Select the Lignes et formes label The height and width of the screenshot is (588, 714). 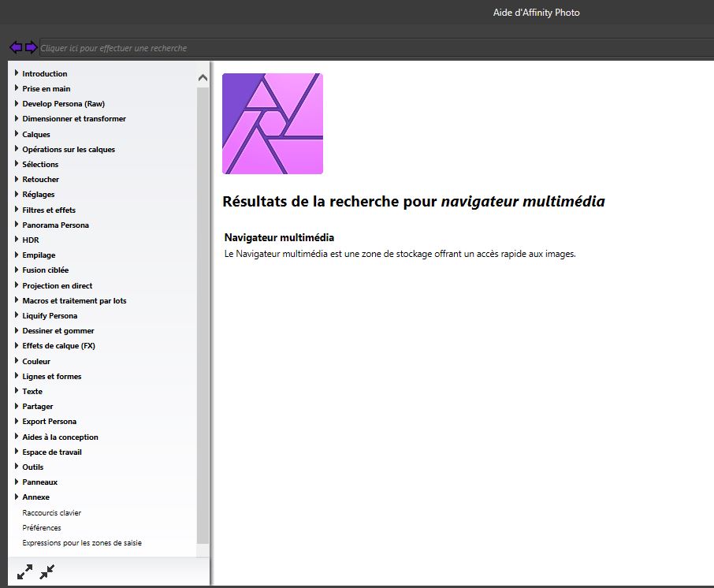(52, 376)
